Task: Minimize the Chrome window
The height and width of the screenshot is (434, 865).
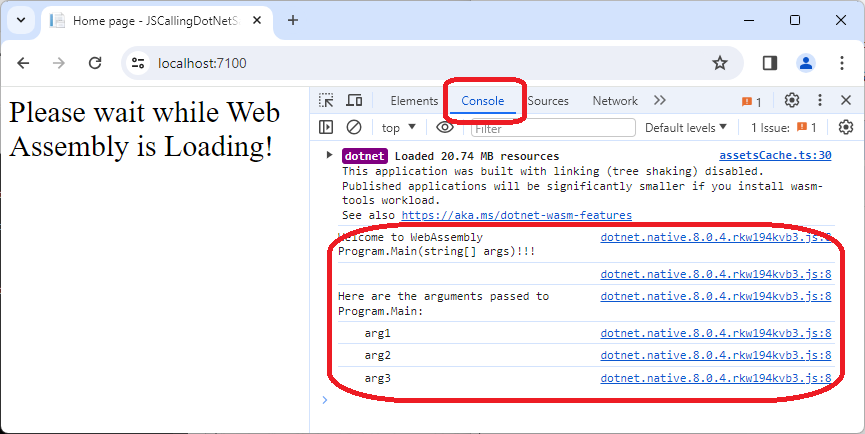Action: (x=749, y=20)
